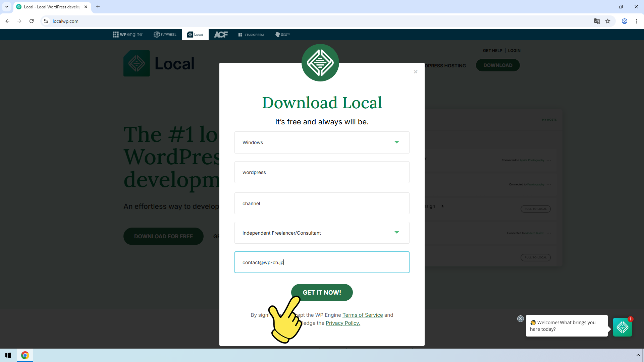Select the ACF brand tab
Viewport: 644px width, 362px height.
click(221, 35)
